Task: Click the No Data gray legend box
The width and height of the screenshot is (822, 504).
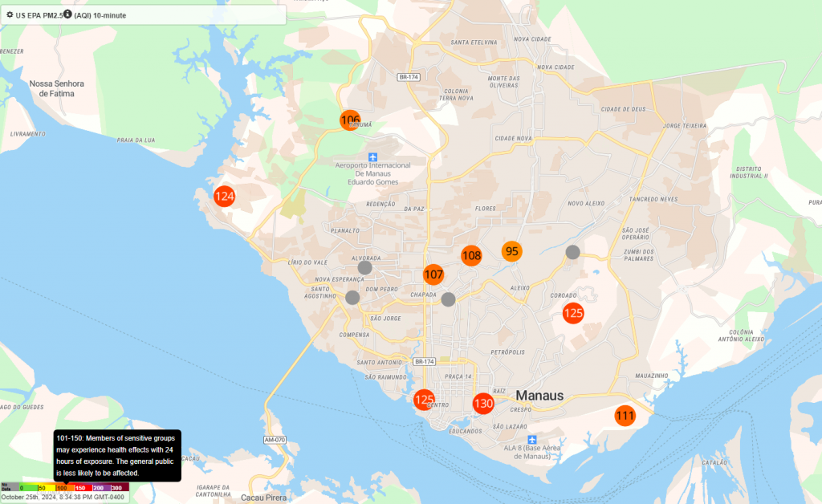Action: coord(9,487)
